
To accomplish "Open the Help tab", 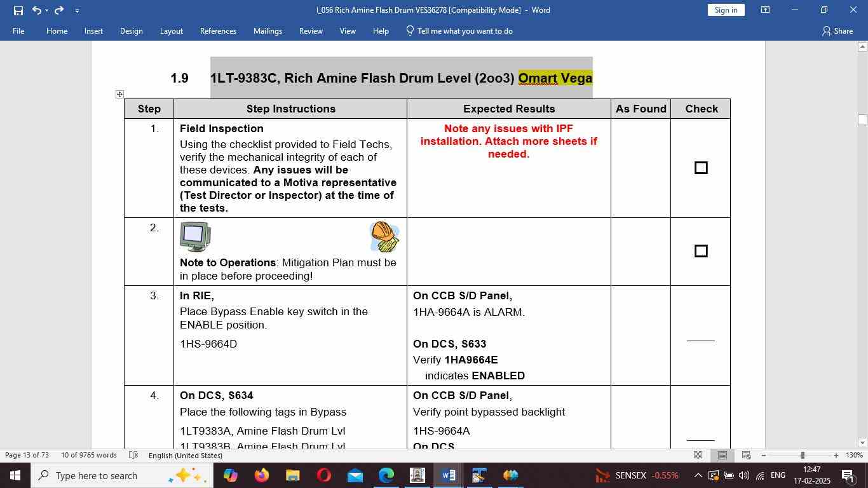I will 381,30.
